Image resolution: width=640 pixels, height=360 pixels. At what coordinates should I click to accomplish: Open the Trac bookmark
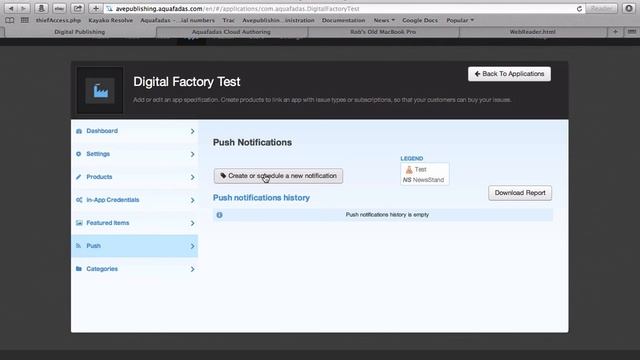[x=229, y=20]
